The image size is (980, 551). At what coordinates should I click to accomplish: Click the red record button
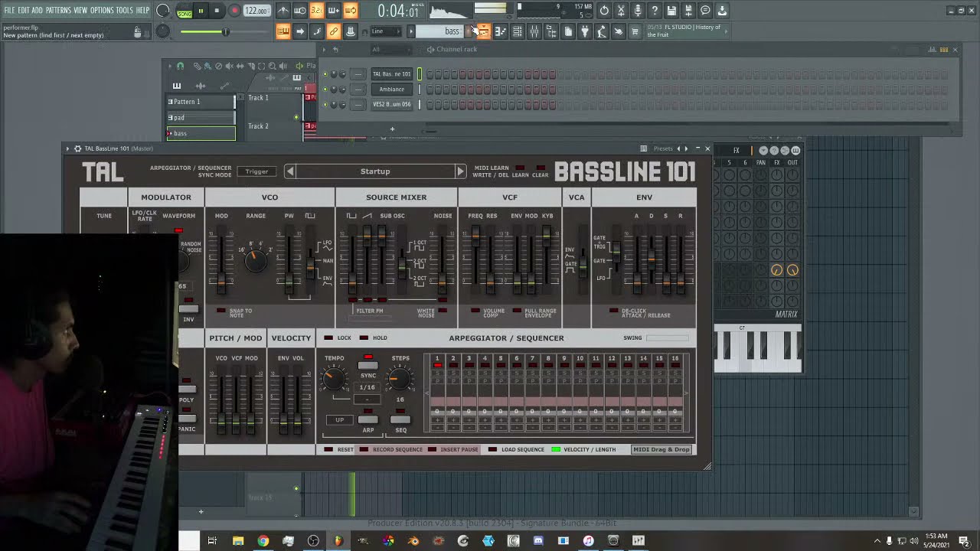click(x=234, y=11)
